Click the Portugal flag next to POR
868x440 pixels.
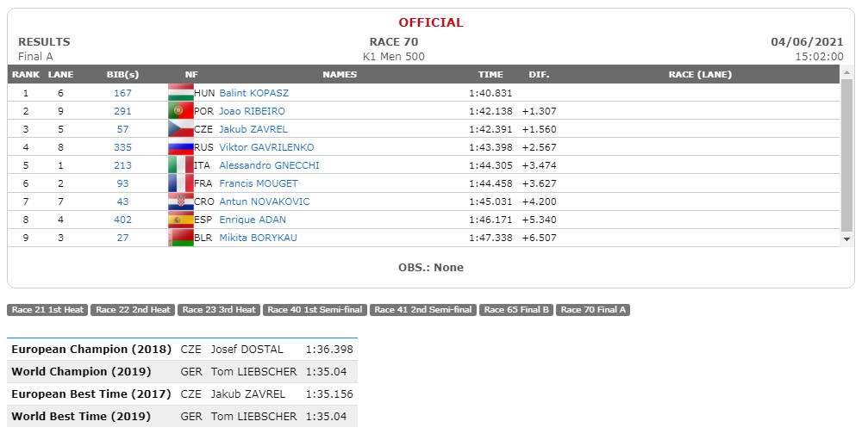coord(180,110)
